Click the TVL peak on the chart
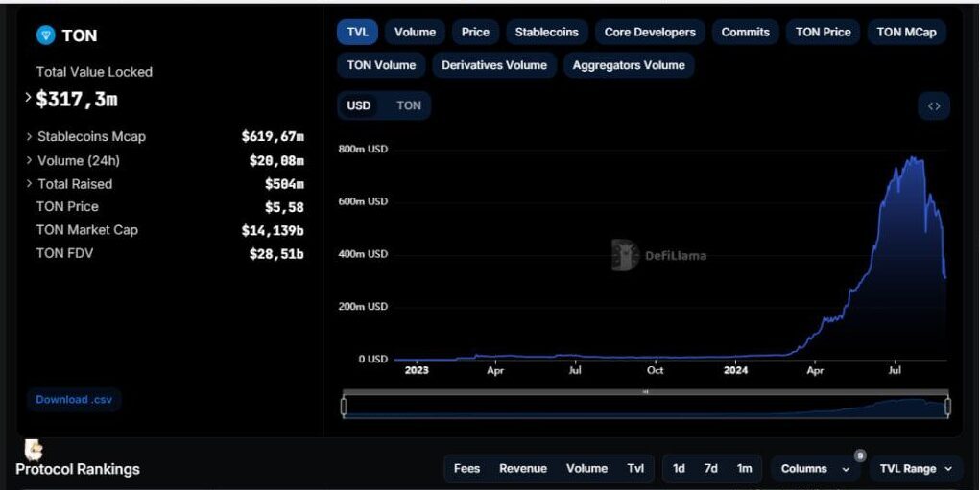 pyautogui.click(x=912, y=157)
